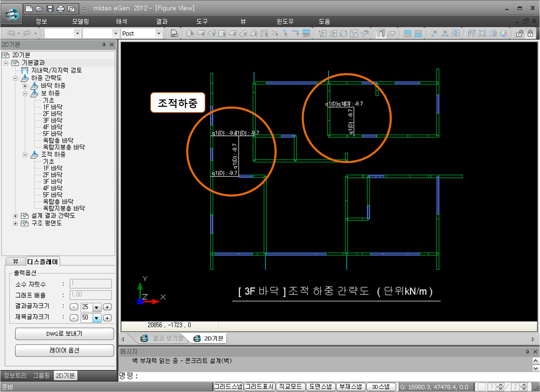Click the undo arrow icon
The image size is (540, 392).
point(11,33)
